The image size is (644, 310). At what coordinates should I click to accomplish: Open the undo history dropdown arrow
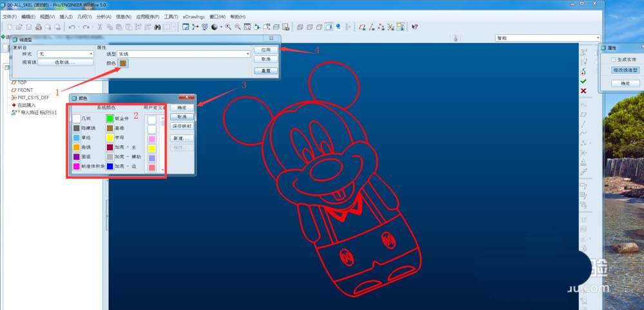(78, 27)
